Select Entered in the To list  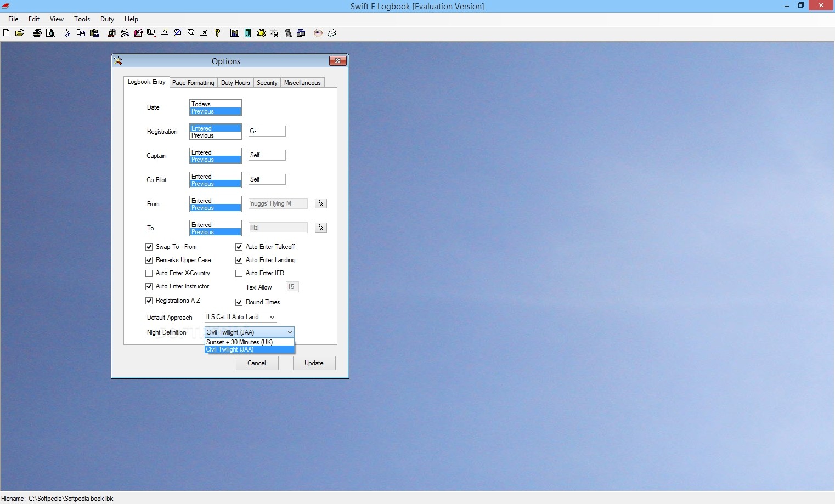[215, 225]
